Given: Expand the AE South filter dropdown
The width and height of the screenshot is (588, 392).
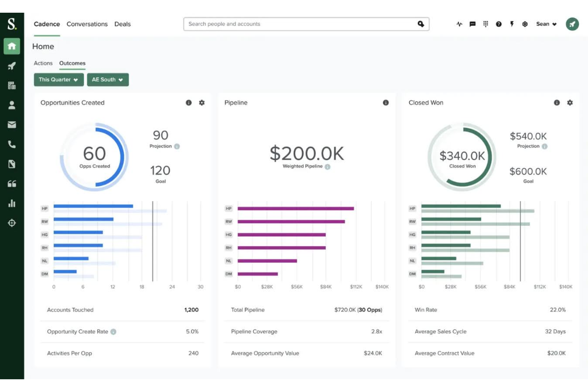Looking at the screenshot, I should (108, 79).
